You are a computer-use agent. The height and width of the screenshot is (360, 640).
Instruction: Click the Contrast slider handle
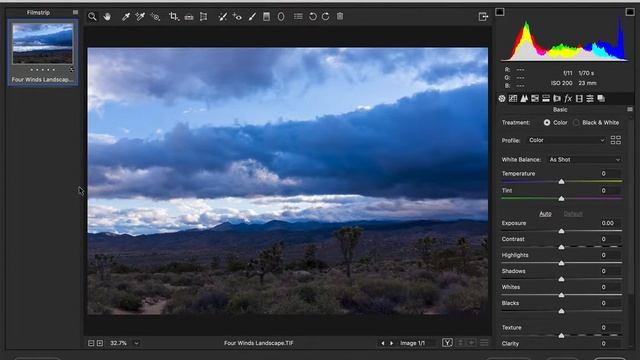(x=561, y=247)
